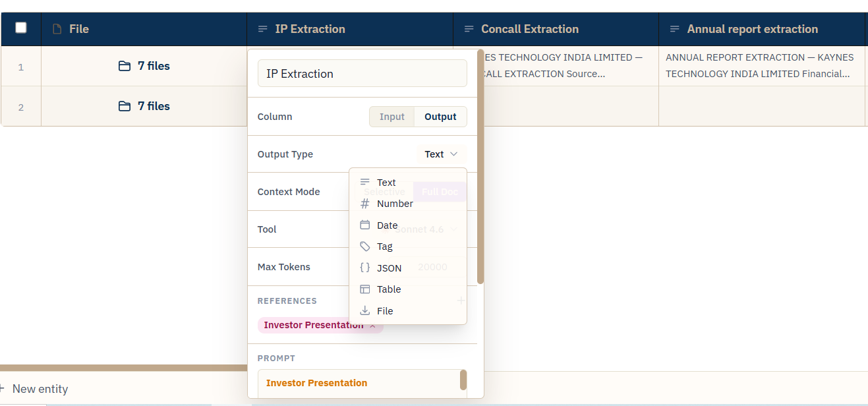Open the Output Type Text dropdown
This screenshot has width=868, height=406.
click(x=442, y=154)
